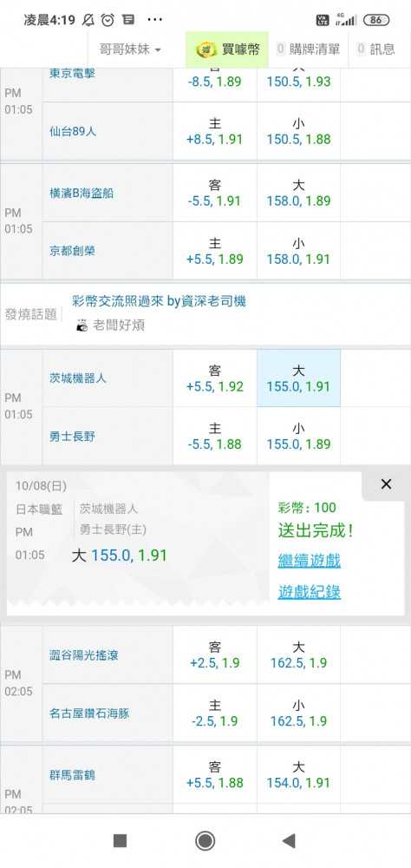This screenshot has width=411, height=868.
Task: Open 彩幣交流照過來 hot topic link
Action: (160, 301)
